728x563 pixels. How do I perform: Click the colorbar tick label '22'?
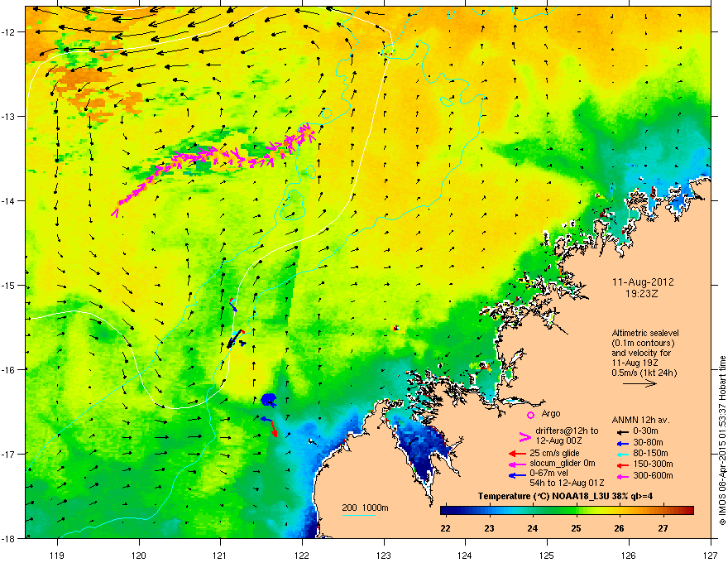click(445, 528)
